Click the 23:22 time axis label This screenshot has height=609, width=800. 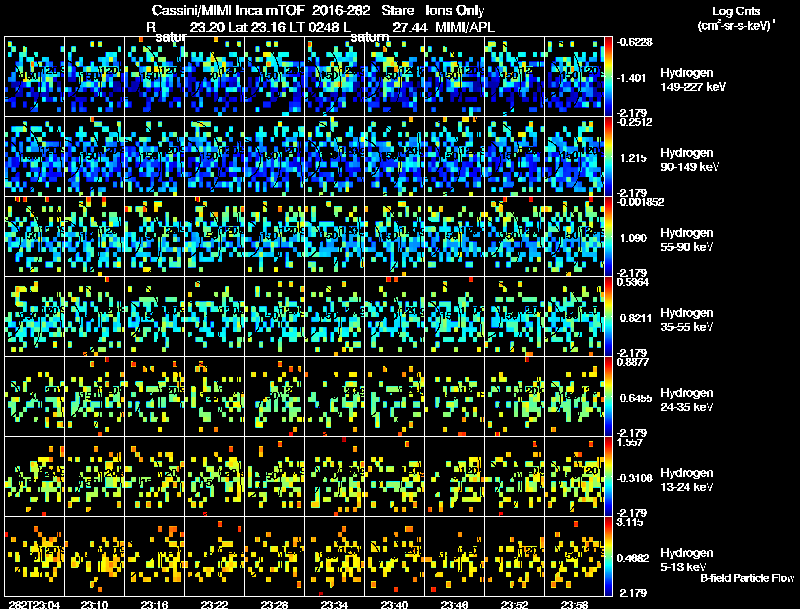[214, 604]
